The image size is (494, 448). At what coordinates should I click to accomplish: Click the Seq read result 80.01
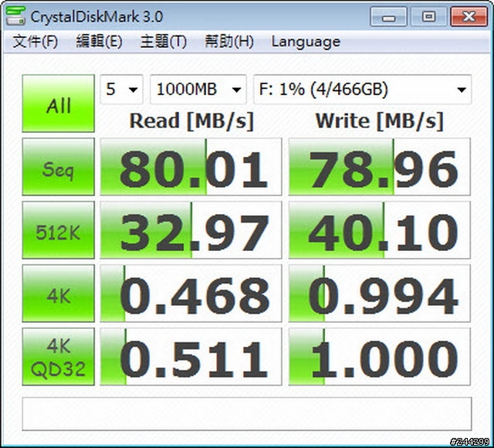tap(191, 167)
